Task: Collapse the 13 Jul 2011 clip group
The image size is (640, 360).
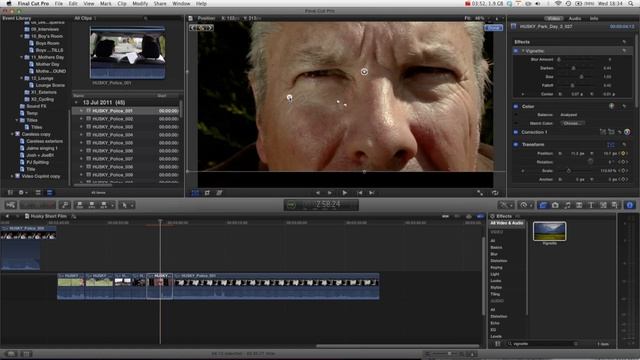Action: 76,102
